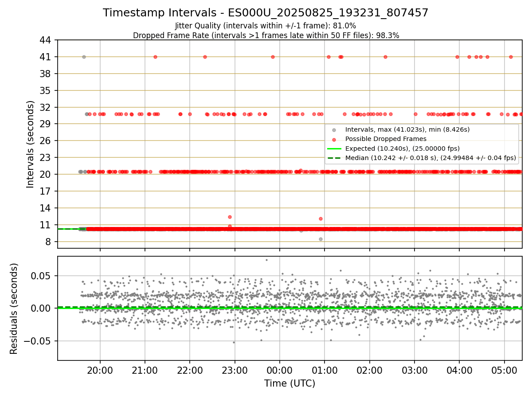
Task: Click the red marker symbol in the legend
Action: pyautogui.click(x=334, y=139)
